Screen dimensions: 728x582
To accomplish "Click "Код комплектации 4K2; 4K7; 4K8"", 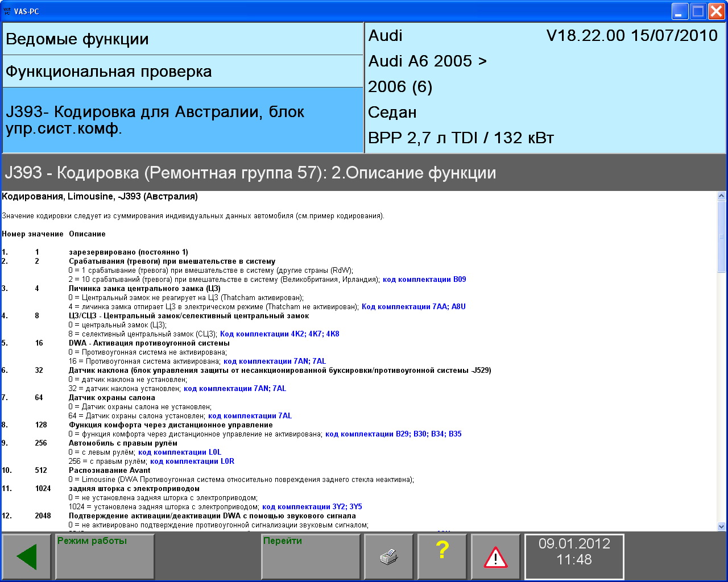I will coord(280,334).
